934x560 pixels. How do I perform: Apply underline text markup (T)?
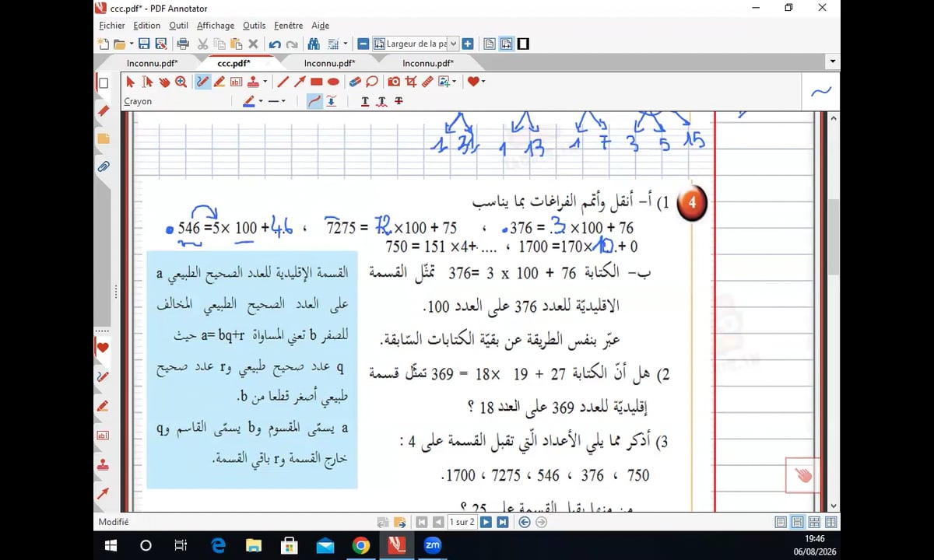365,101
